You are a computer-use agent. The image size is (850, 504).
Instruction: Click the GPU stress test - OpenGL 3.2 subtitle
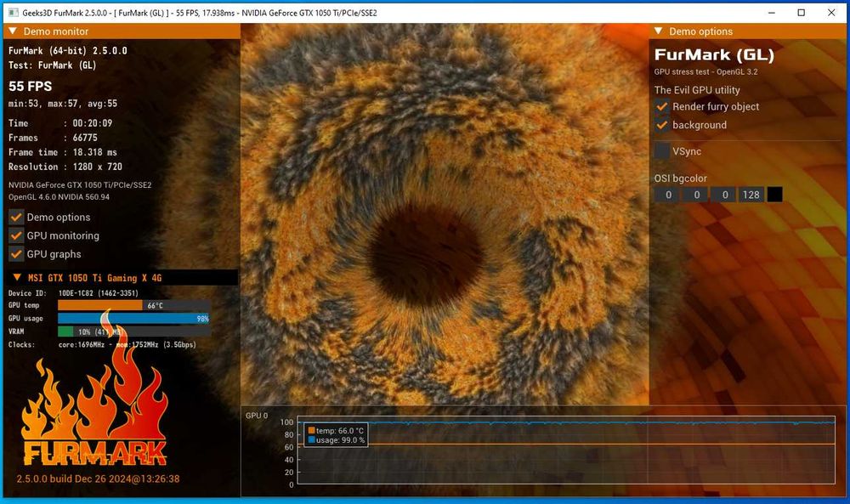(705, 71)
